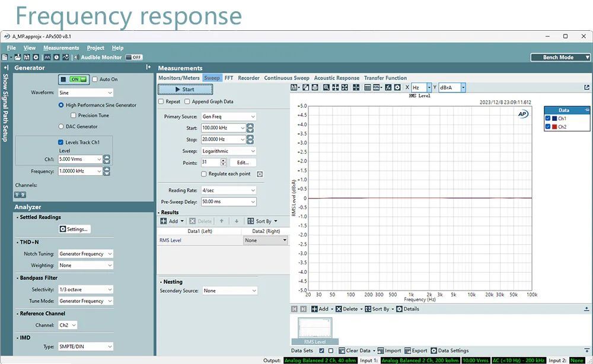The width and height of the screenshot is (593, 364).
Task: Enable the Precision Tune checkbox
Action: tap(74, 115)
